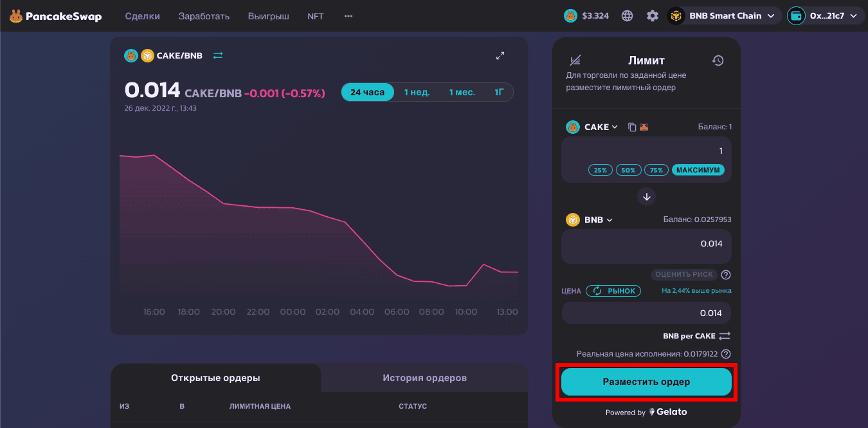Switch to the История ордеров tab

[424, 378]
